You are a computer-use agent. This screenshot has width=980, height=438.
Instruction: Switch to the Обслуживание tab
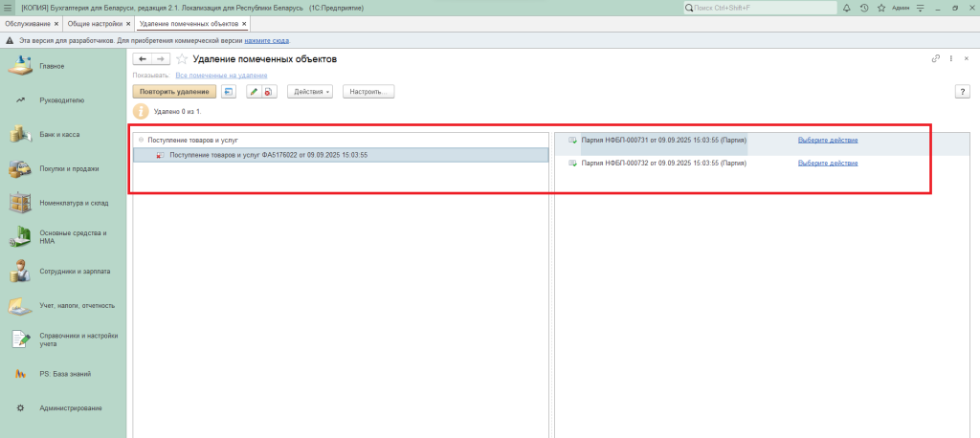coord(28,23)
